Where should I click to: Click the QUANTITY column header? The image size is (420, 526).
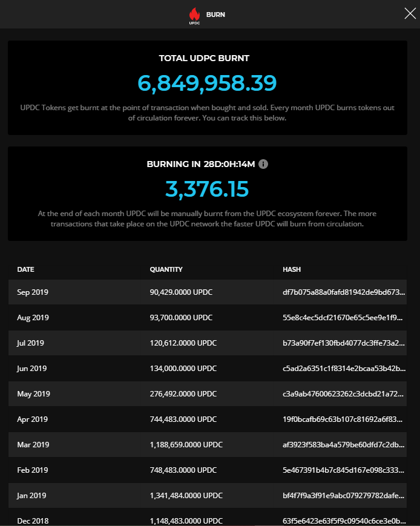(x=166, y=269)
